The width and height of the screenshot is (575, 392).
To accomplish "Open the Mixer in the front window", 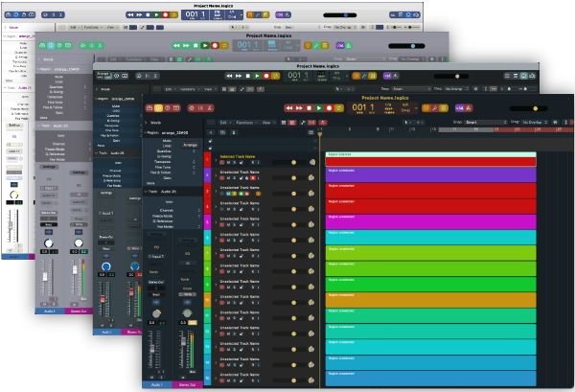I will pos(200,108).
